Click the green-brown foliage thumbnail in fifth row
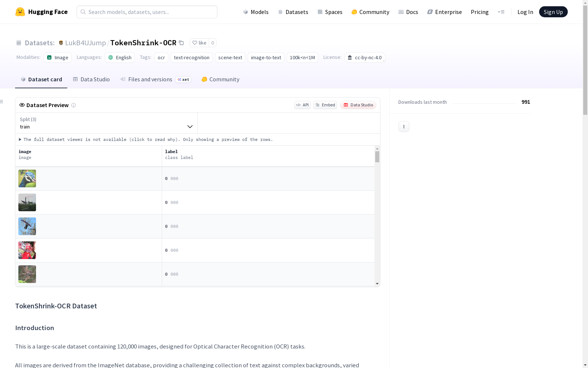The image size is (588, 368). [27, 274]
